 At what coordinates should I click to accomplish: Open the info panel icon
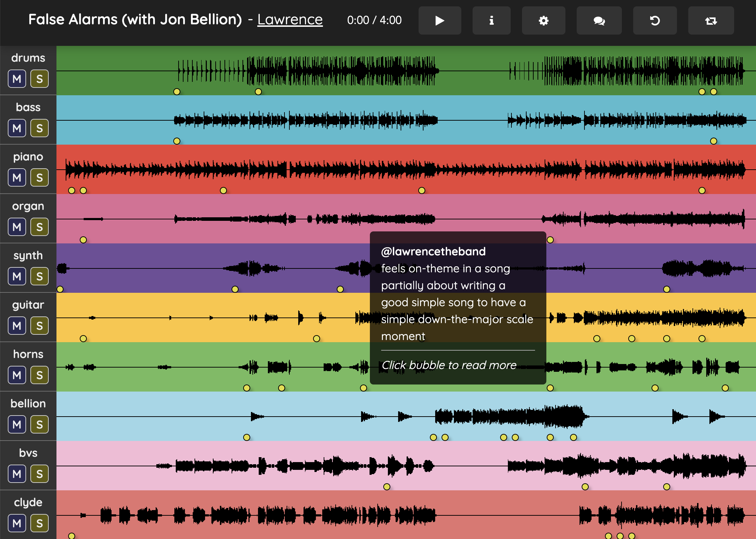click(x=491, y=20)
